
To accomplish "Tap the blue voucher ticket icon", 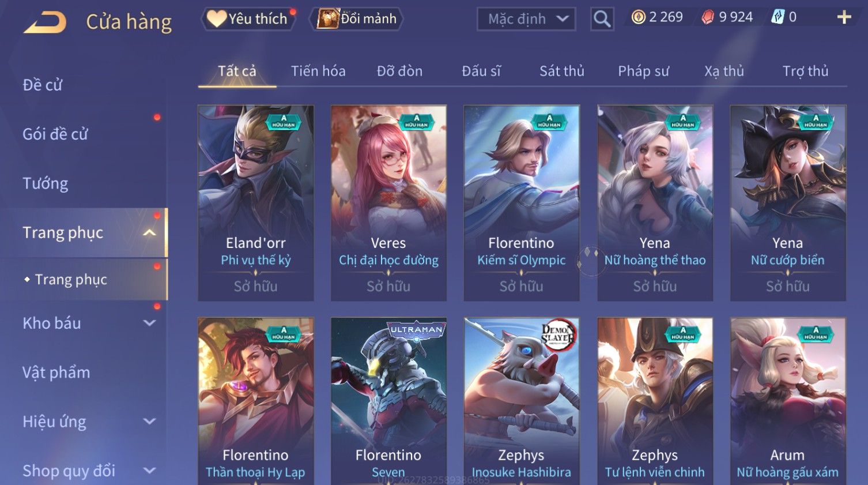I will 778,17.
